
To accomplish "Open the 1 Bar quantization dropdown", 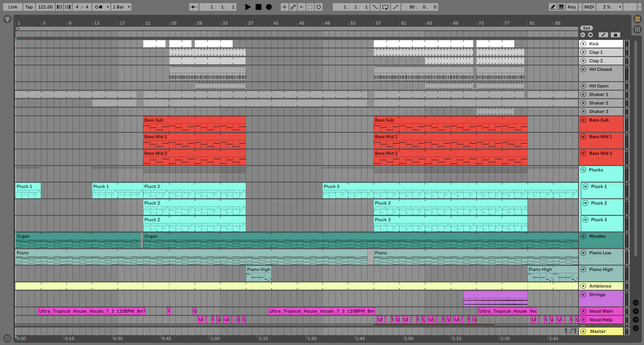I will 121,7.
